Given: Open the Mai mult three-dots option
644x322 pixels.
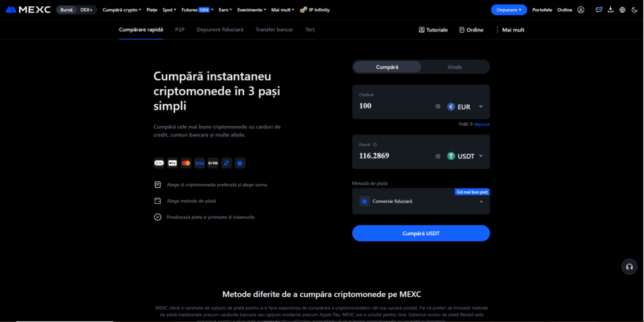Looking at the screenshot, I should pyautogui.click(x=509, y=30).
